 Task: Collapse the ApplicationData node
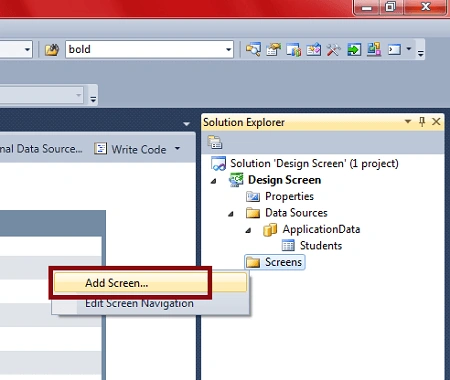tap(248, 230)
